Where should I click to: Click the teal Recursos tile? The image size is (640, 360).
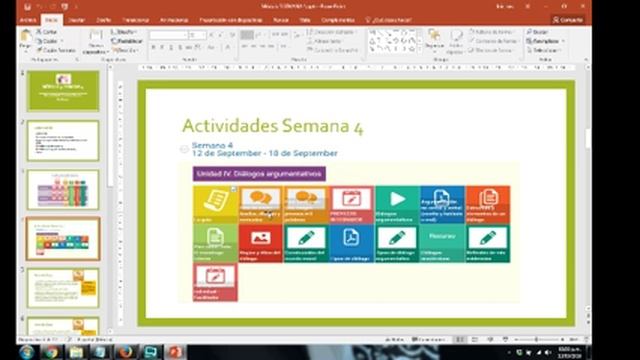[x=442, y=243]
